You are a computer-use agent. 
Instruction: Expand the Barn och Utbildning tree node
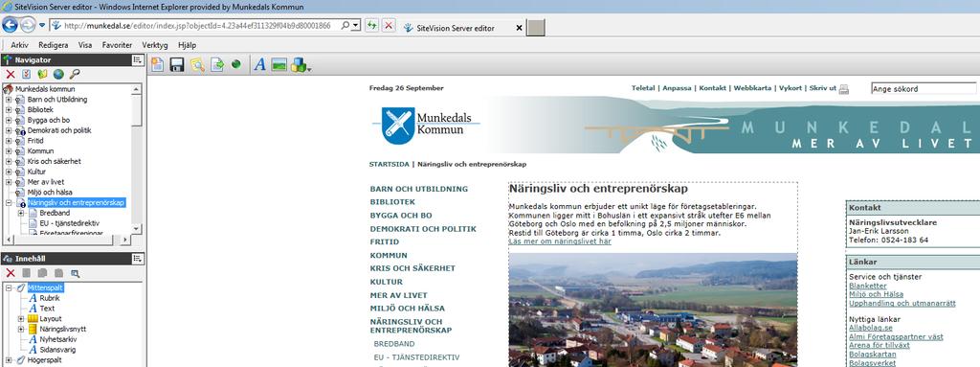point(9,100)
